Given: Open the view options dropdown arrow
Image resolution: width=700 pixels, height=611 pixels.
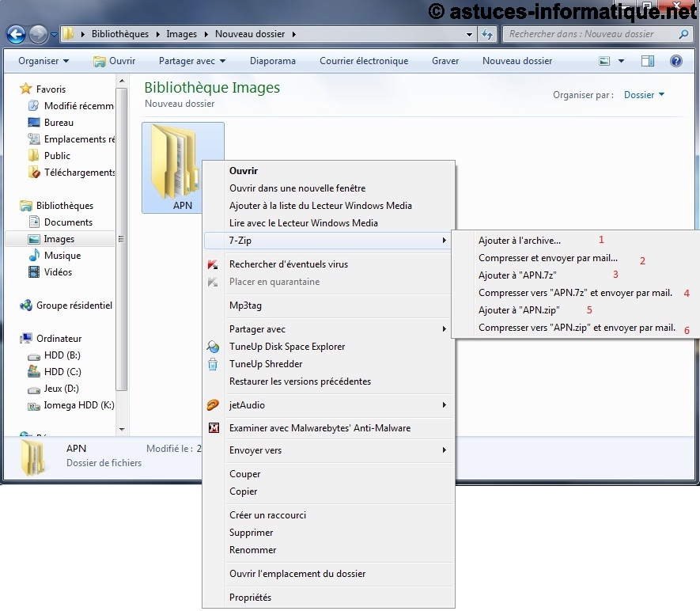Looking at the screenshot, I should coord(621,61).
